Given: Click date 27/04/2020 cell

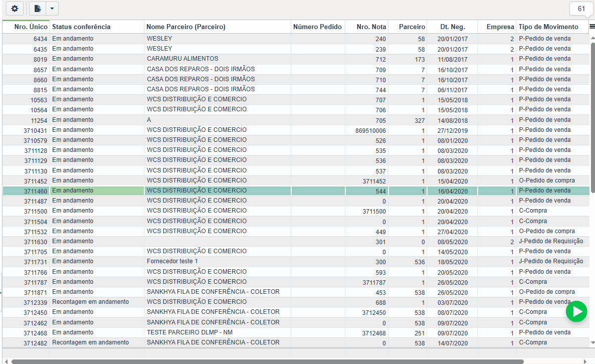Looking at the screenshot, I should click(x=452, y=232).
